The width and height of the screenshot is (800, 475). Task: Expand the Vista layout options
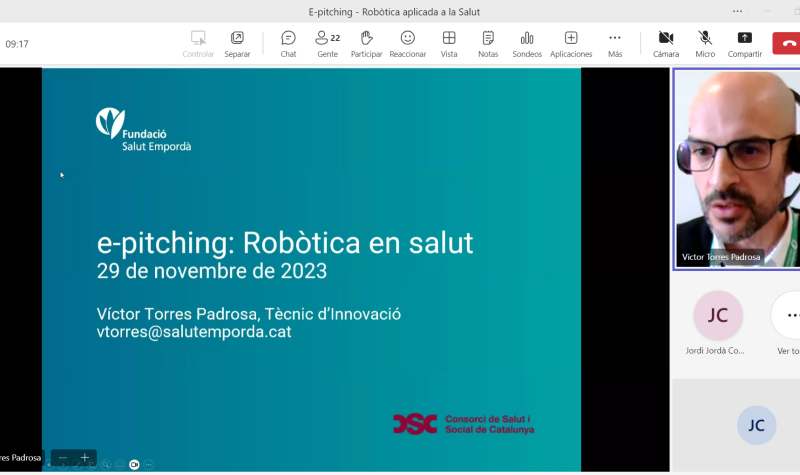449,43
